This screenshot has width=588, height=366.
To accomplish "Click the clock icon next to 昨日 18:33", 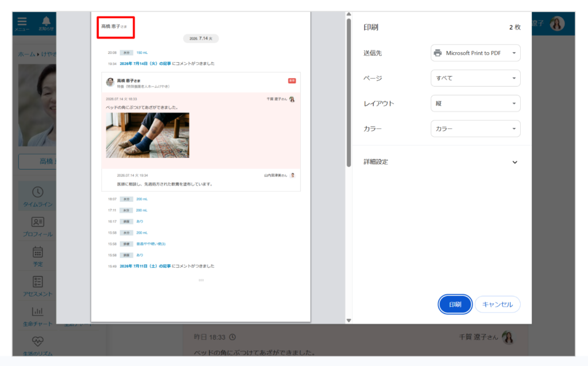I will 233,337.
